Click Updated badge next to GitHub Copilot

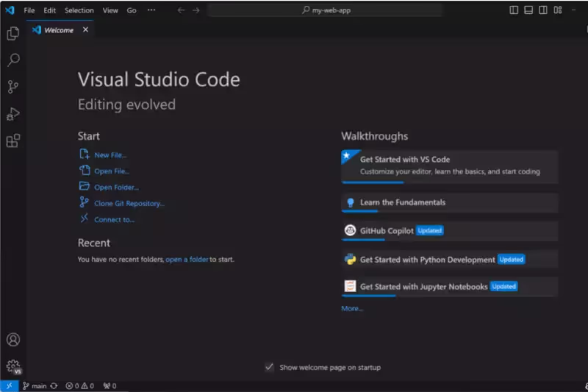click(x=430, y=230)
